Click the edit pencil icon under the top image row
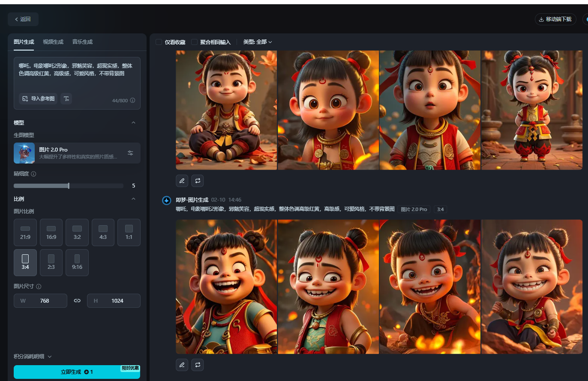588x381 pixels. click(182, 181)
